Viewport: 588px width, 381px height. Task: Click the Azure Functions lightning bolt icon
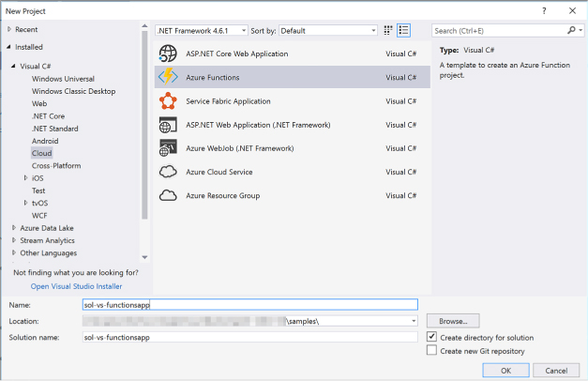(168, 77)
